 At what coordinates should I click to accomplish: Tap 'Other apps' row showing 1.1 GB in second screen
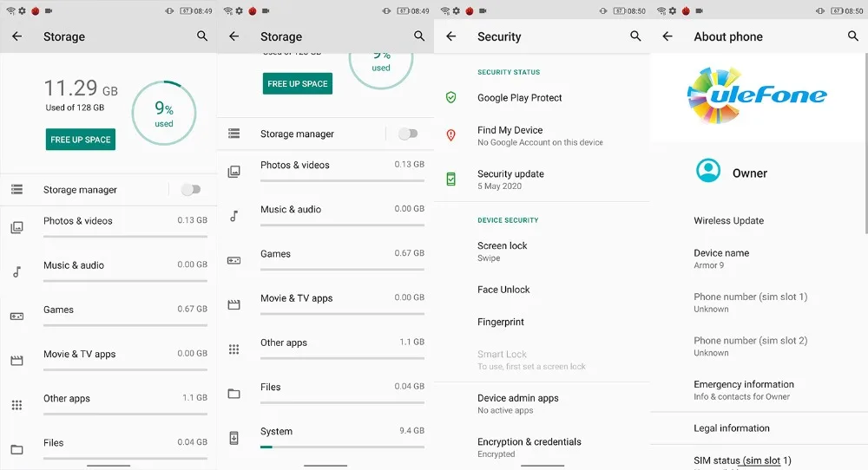coord(325,349)
